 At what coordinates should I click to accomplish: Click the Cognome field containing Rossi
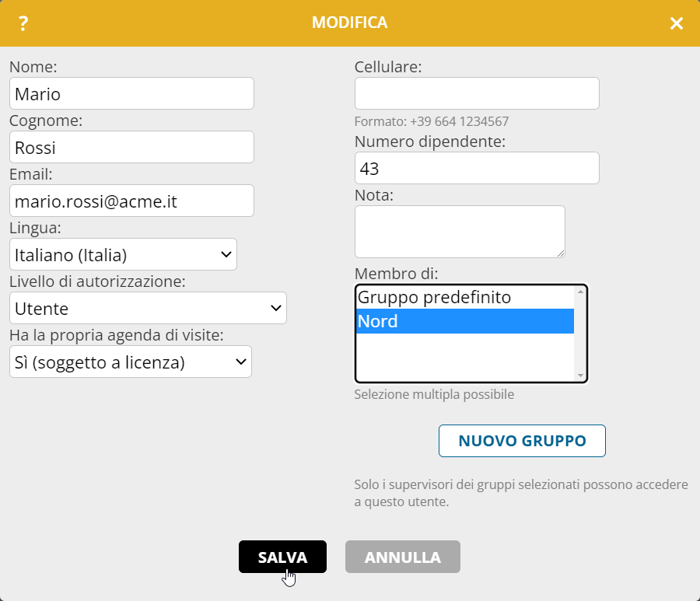click(x=131, y=147)
